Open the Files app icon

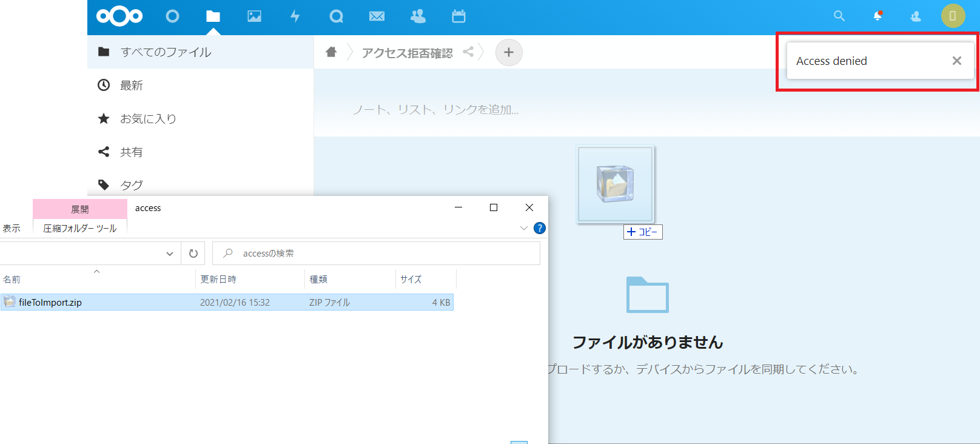click(213, 16)
